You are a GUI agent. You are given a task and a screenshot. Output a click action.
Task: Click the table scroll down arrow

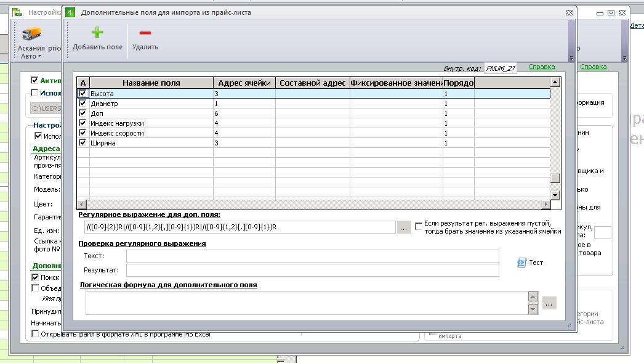[555, 195]
